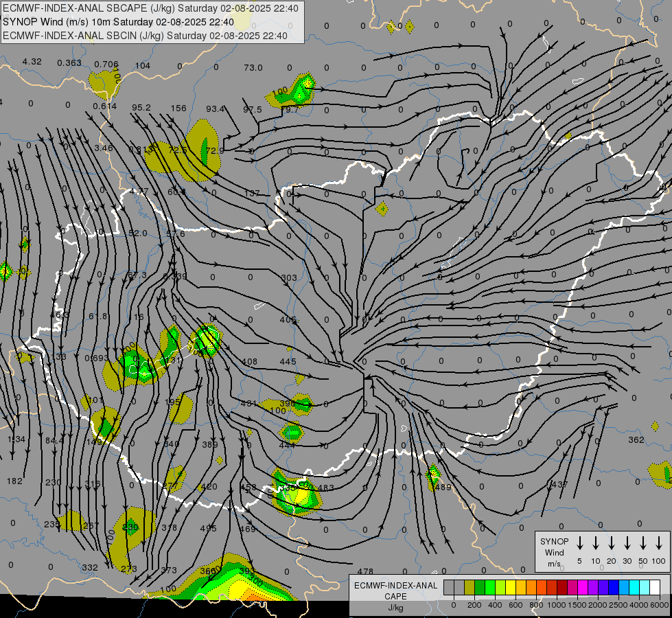
Task: Click the 800 tick on CAPE legend
Action: [536, 605]
